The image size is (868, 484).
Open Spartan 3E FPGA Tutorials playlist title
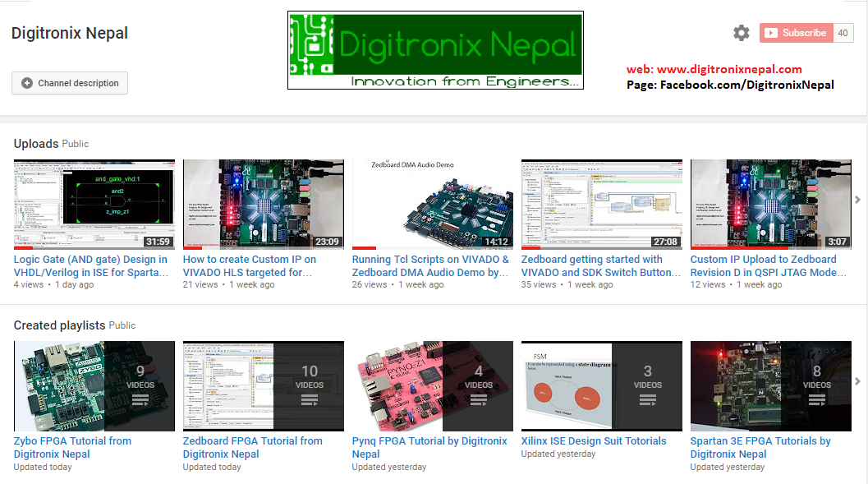[760, 448]
